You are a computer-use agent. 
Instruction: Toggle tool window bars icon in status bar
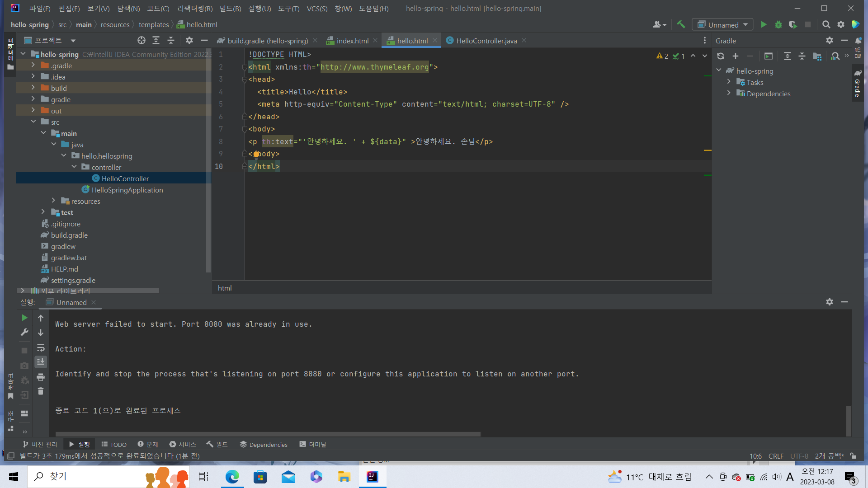11,456
